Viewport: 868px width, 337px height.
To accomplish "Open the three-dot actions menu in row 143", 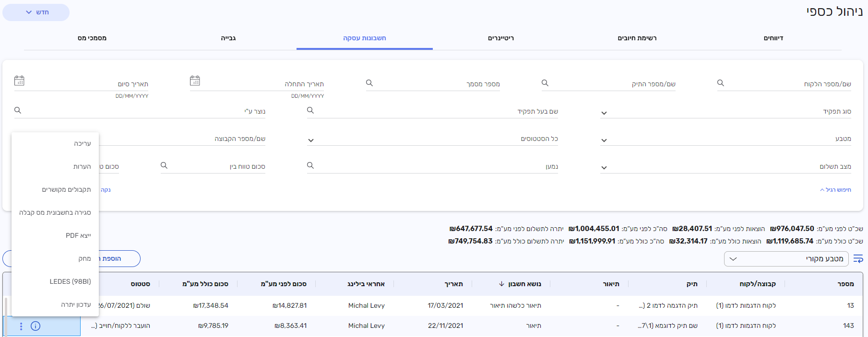I will point(21,326).
